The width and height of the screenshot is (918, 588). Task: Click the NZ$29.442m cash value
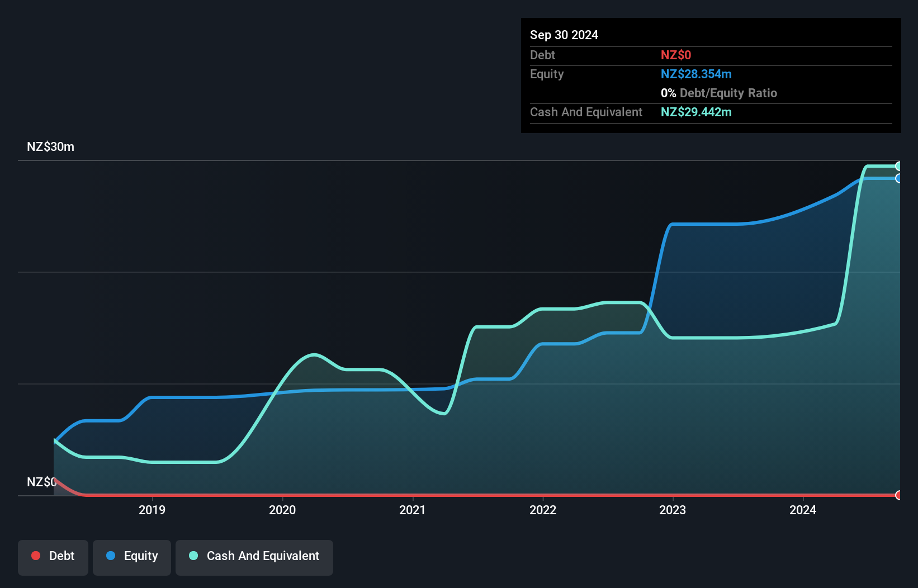tap(696, 112)
